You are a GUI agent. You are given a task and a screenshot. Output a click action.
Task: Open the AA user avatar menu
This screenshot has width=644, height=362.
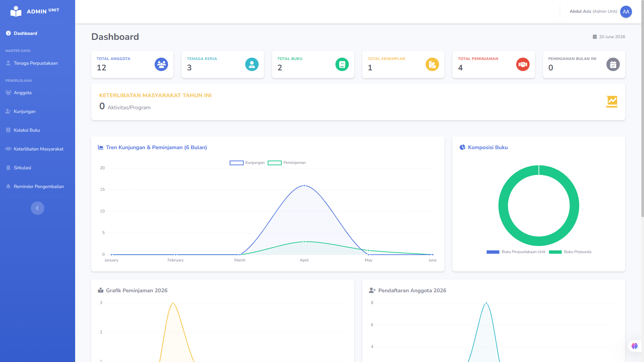pos(626,12)
